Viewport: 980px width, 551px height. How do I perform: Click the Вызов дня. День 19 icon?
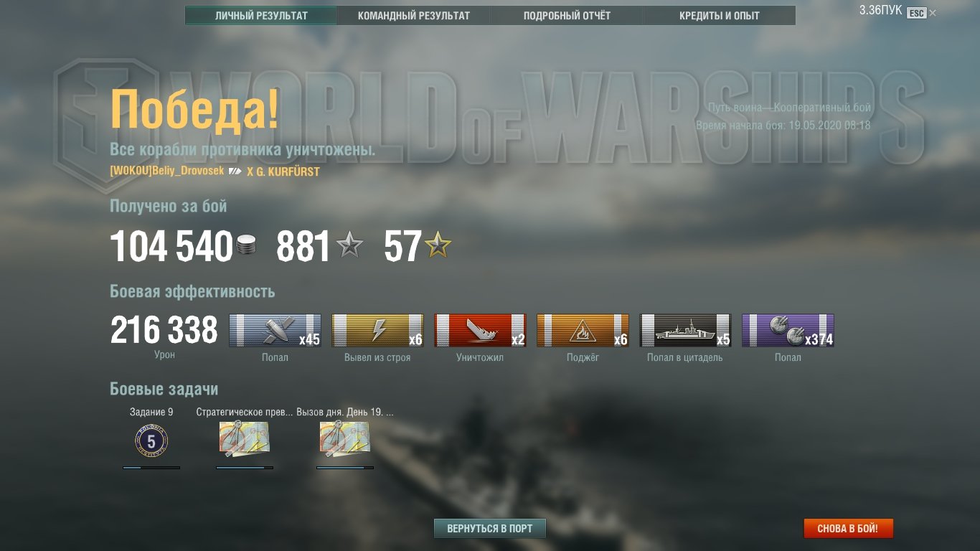tap(345, 438)
